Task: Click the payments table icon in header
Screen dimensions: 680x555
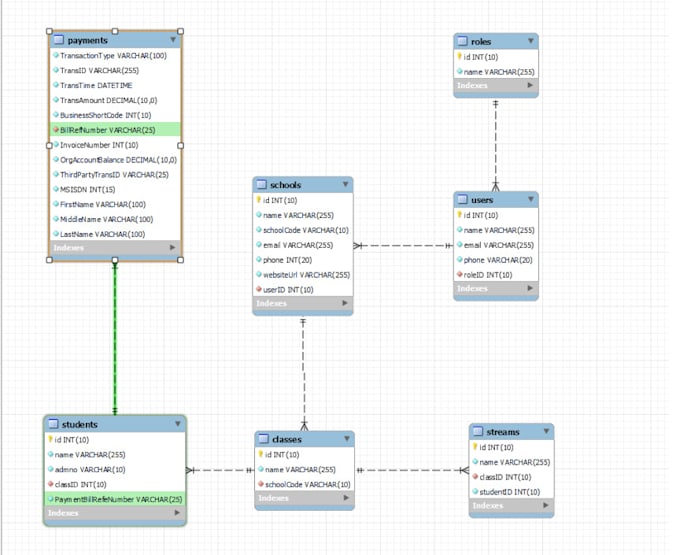Action: [x=59, y=40]
